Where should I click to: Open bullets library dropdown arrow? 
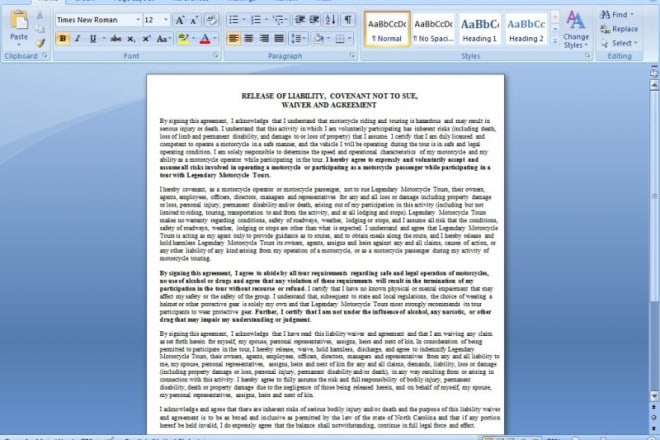click(243, 20)
